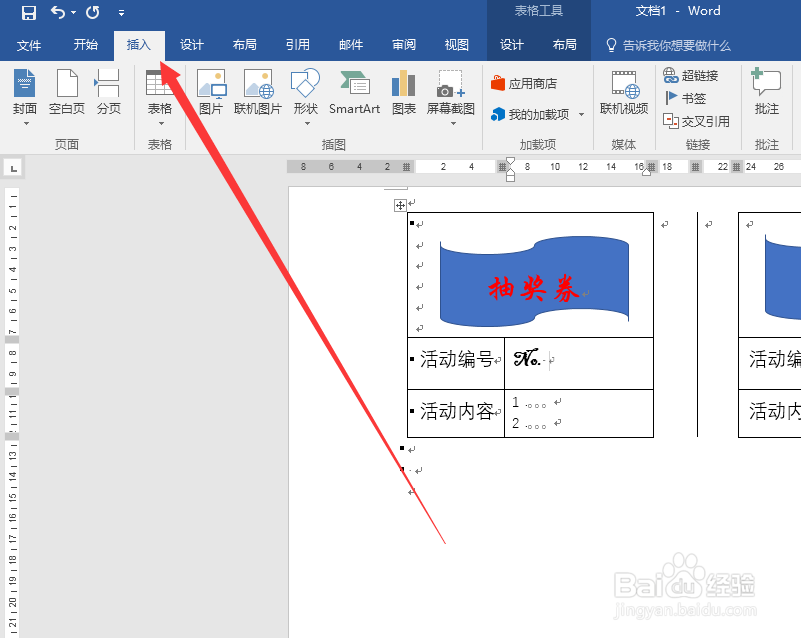Click the tab selector at ruler corner
The image size is (801, 638).
point(13,168)
